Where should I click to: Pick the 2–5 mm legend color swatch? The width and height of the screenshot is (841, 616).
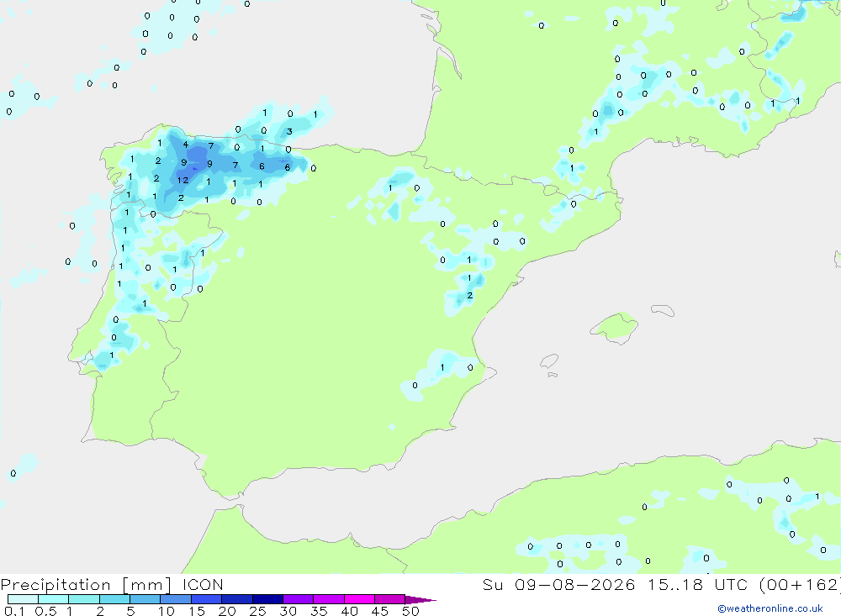pyautogui.click(x=114, y=599)
